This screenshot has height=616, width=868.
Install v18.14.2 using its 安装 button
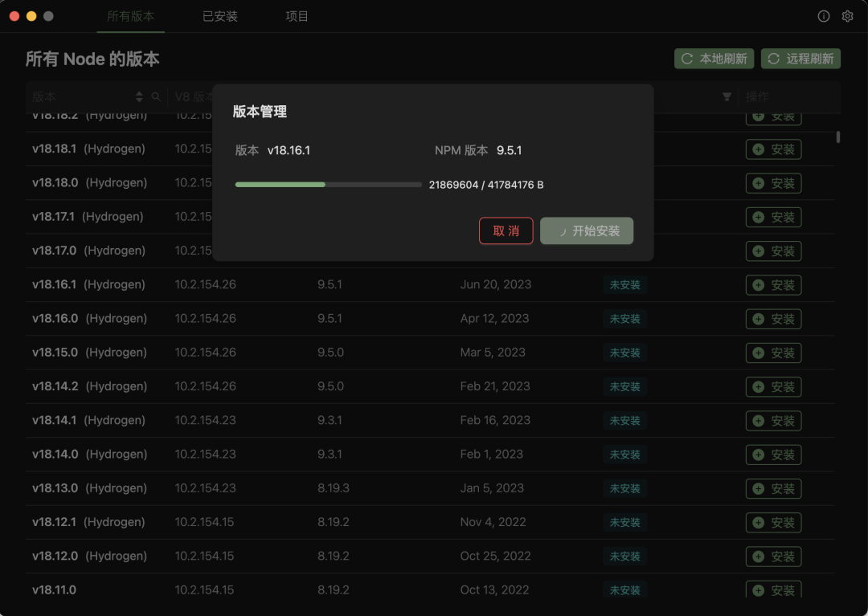[773, 387]
